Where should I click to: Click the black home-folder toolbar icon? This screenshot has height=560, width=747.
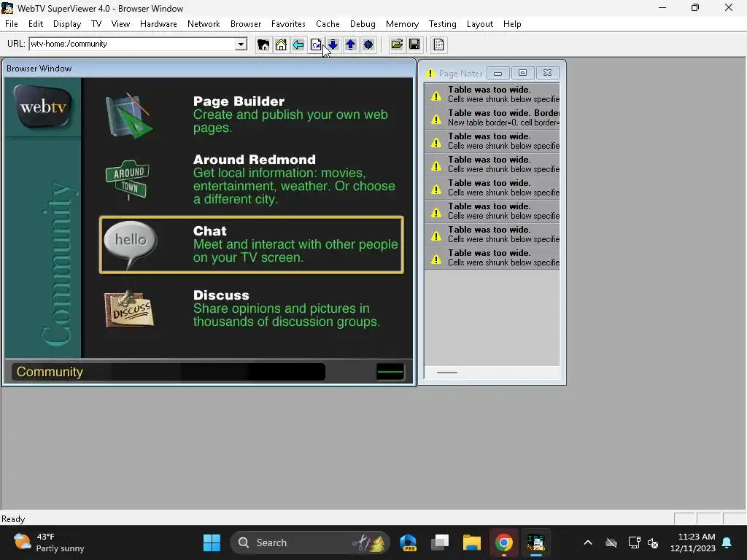[263, 44]
